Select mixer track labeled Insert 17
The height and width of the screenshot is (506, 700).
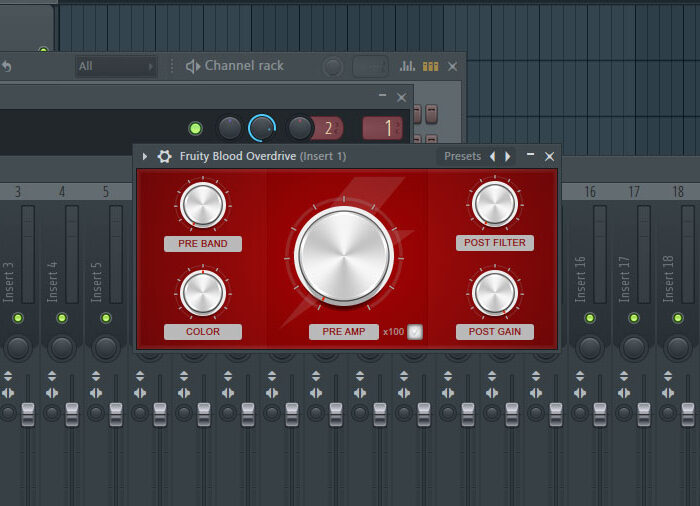pyautogui.click(x=624, y=280)
